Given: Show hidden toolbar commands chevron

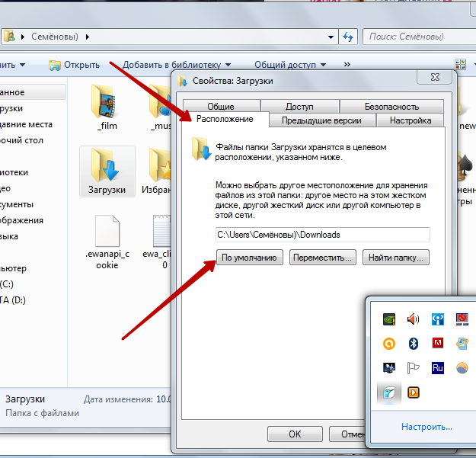Looking at the screenshot, I should [x=347, y=64].
